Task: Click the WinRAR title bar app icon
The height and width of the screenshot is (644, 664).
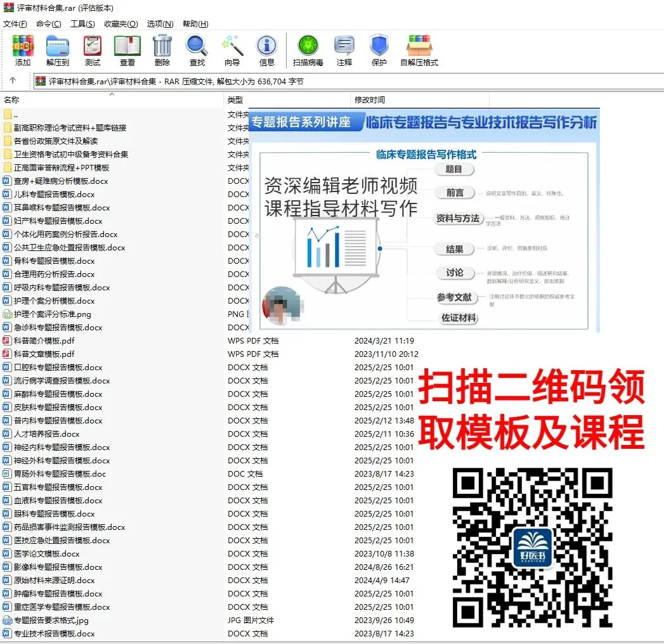Action: 8,7
